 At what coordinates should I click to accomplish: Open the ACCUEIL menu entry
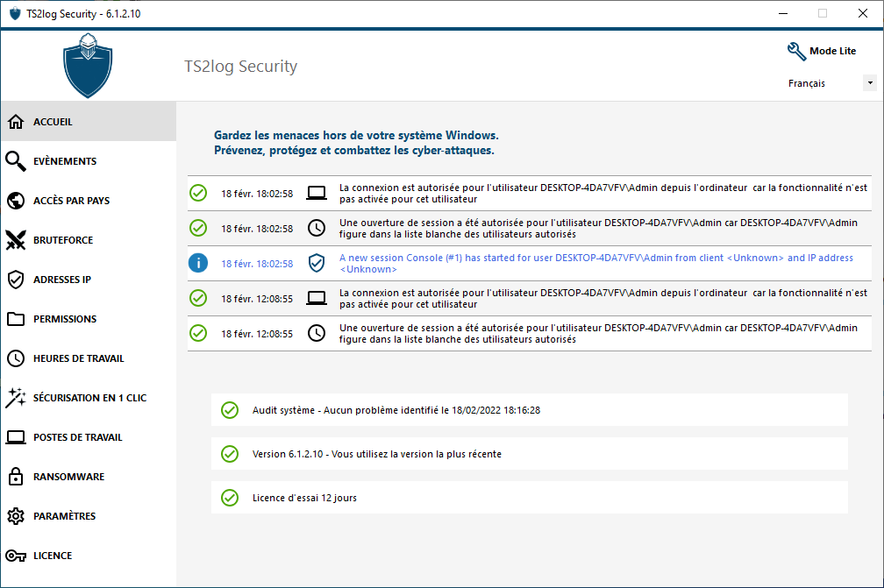pos(89,122)
